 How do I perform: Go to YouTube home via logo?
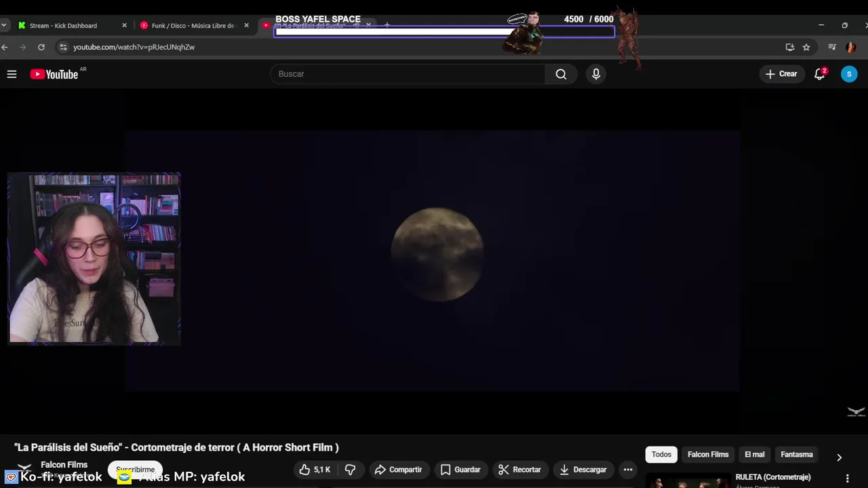pyautogui.click(x=54, y=74)
